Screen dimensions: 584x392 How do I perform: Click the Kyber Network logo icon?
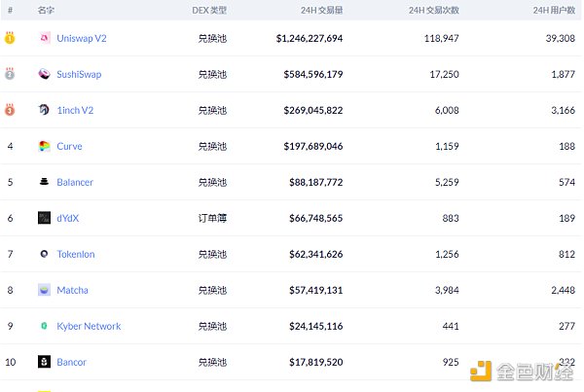click(x=44, y=326)
